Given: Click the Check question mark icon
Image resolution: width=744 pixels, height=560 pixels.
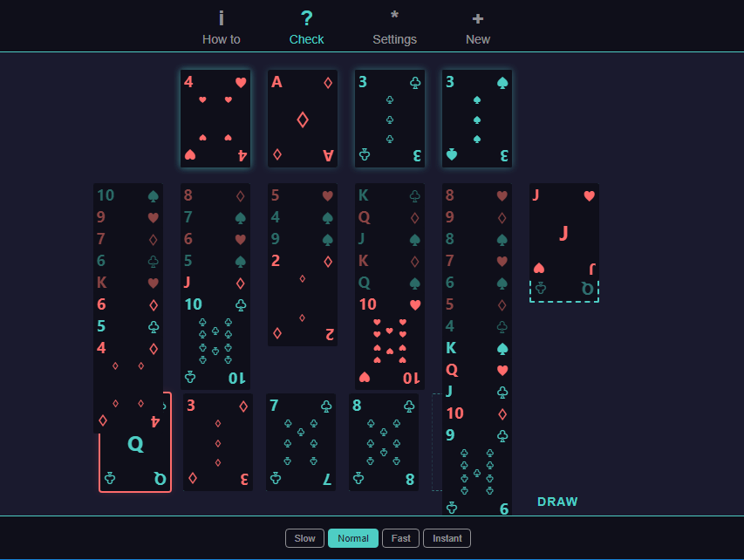Looking at the screenshot, I should pyautogui.click(x=306, y=18).
